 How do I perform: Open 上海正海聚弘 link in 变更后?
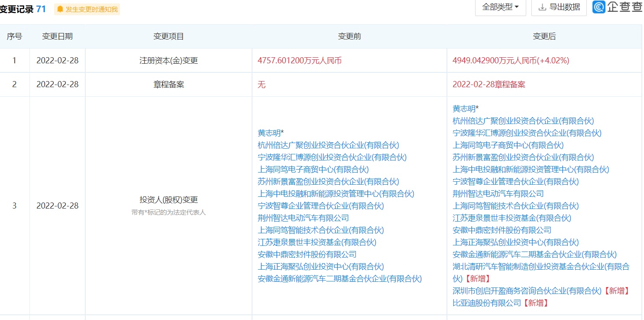(515, 242)
